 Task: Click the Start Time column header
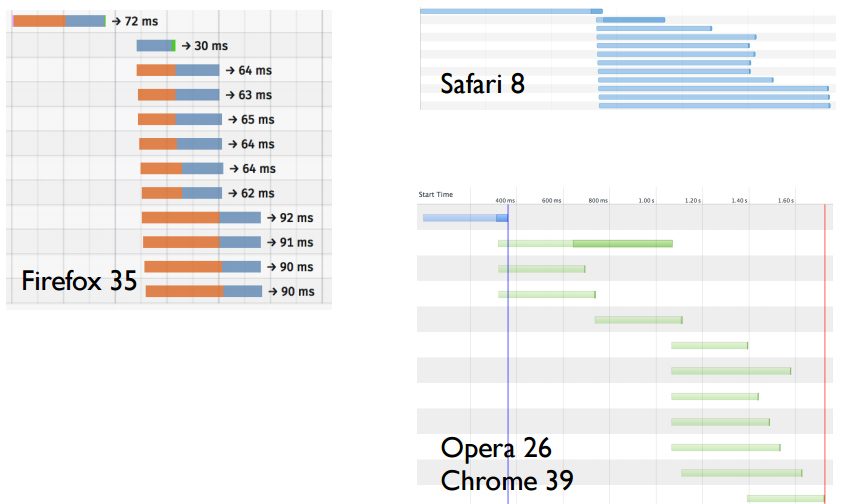pyautogui.click(x=435, y=194)
